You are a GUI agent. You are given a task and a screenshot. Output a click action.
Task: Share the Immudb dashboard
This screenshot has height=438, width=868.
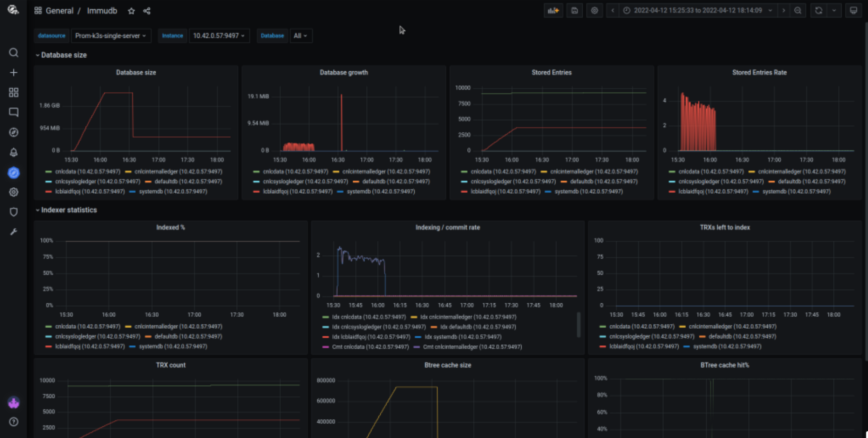(147, 11)
